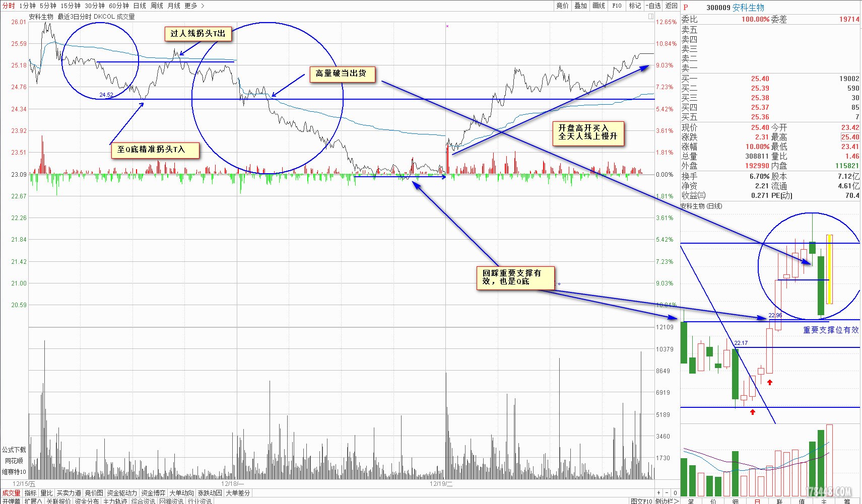Click the 总量 value 308811
The image size is (862, 504).
[x=757, y=157]
